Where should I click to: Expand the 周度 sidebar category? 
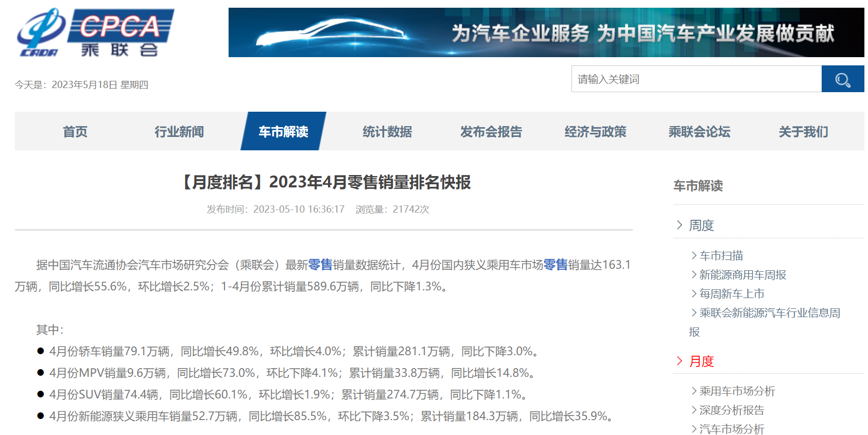(701, 225)
